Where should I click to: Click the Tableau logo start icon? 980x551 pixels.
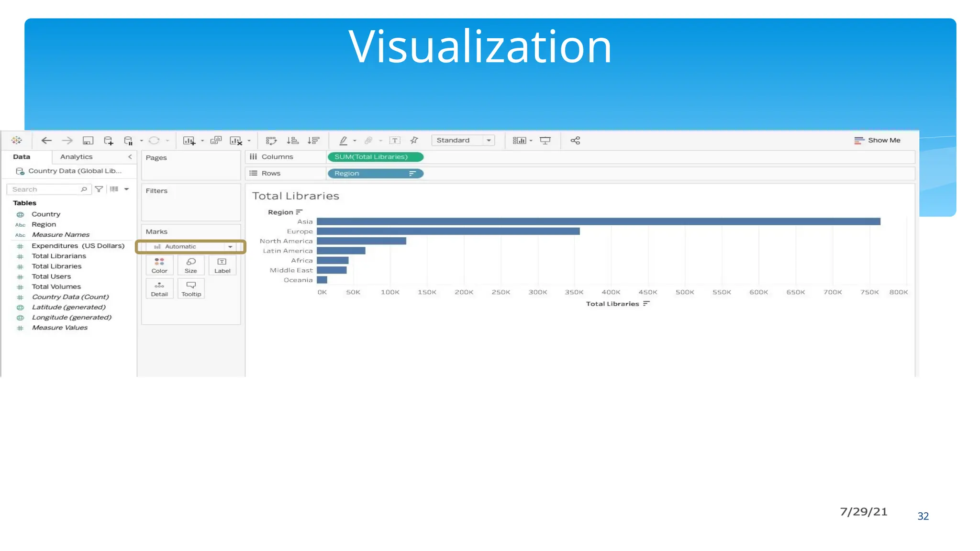pos(17,140)
